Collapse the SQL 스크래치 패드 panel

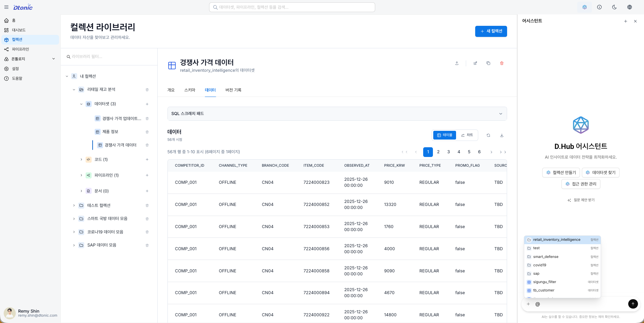500,114
